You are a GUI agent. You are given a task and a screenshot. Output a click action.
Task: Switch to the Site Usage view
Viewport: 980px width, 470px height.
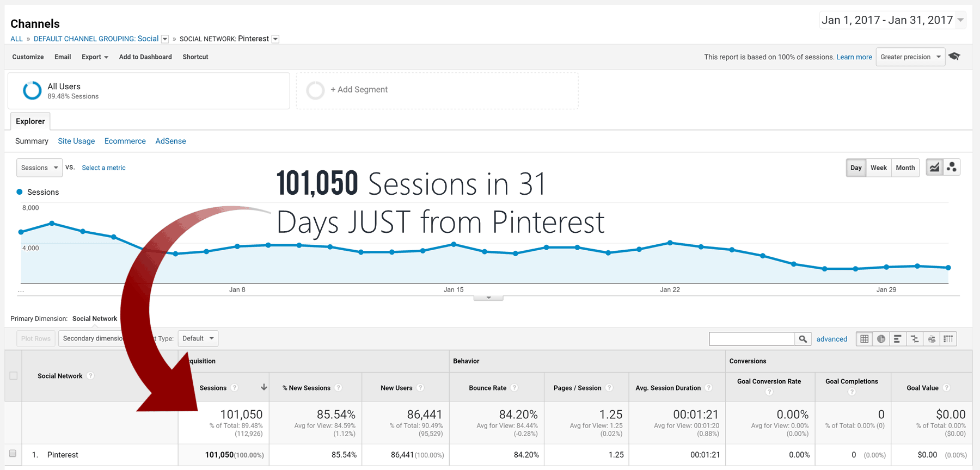tap(76, 141)
